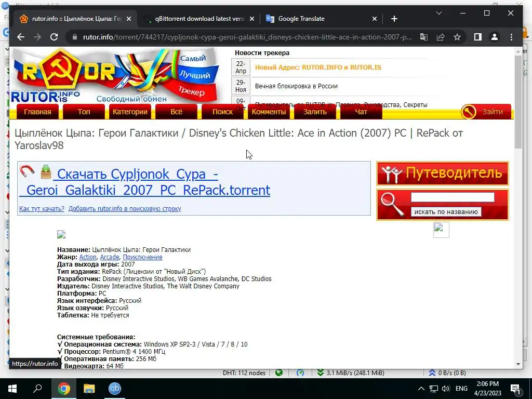The width and height of the screenshot is (532, 399).
Task: Click the page vertical scrollbar thumb
Action: coord(518,102)
